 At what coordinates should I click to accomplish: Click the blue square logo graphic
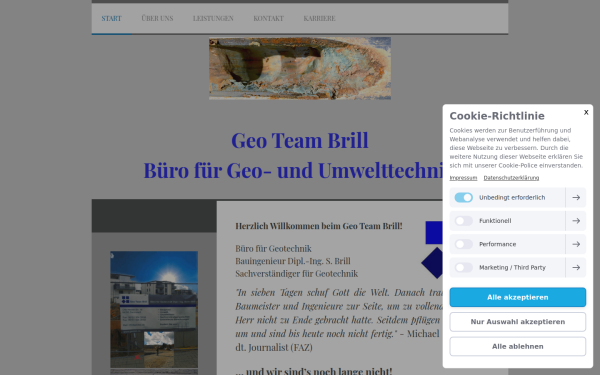[434, 233]
